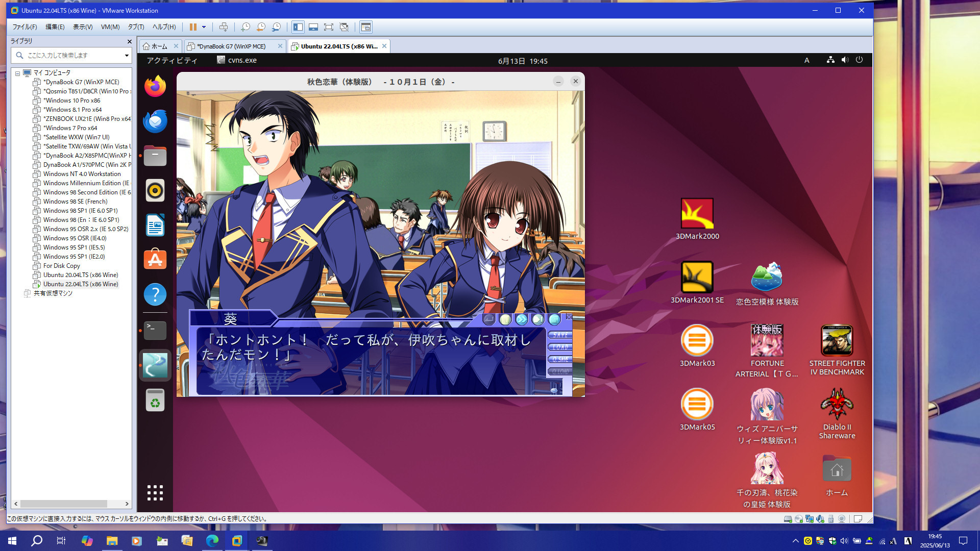Viewport: 980px width, 551px height.
Task: Open the FORTUNE ARTERIAL desktop icon
Action: [767, 351]
